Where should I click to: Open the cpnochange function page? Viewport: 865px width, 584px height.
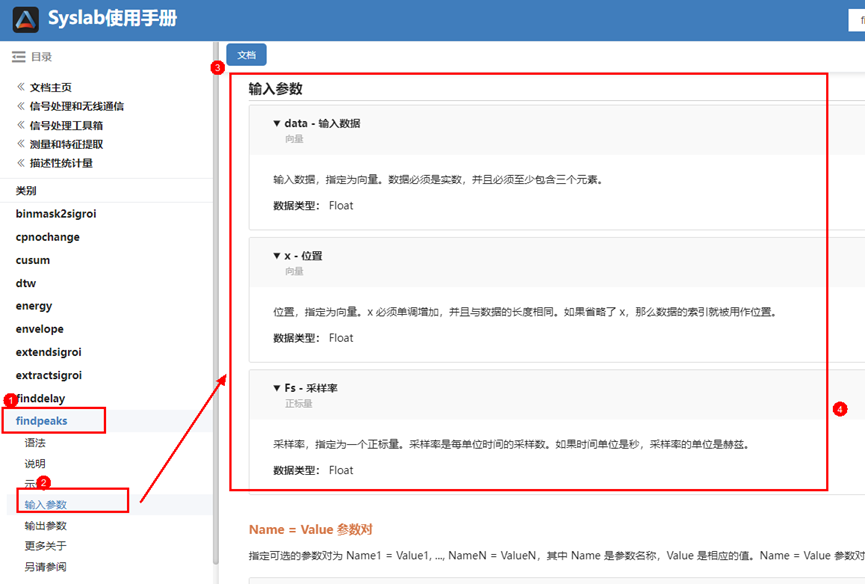[47, 237]
